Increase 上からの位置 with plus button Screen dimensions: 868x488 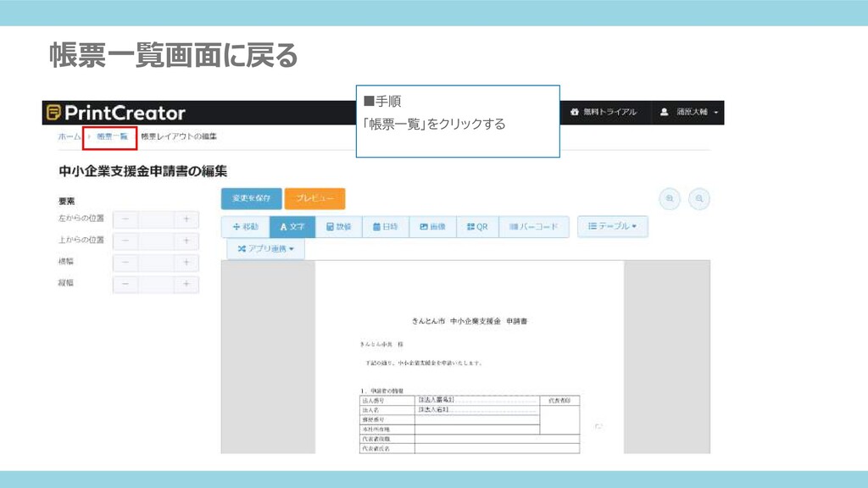186,241
